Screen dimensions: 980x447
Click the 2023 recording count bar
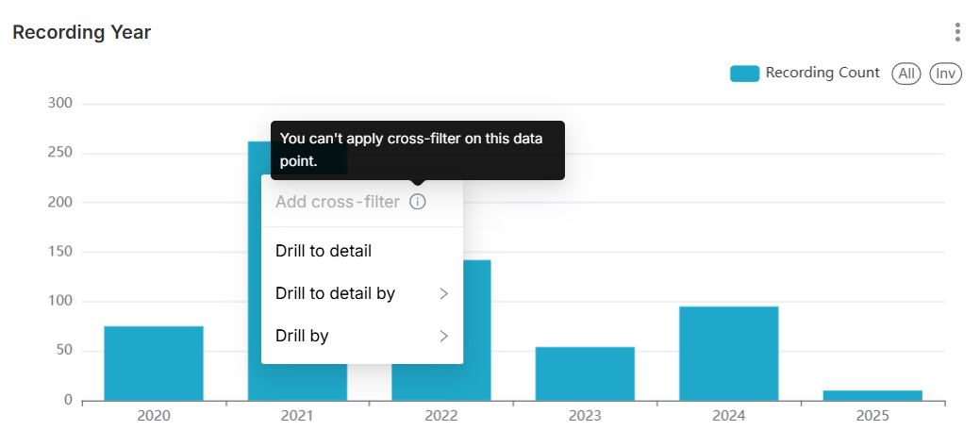point(585,373)
